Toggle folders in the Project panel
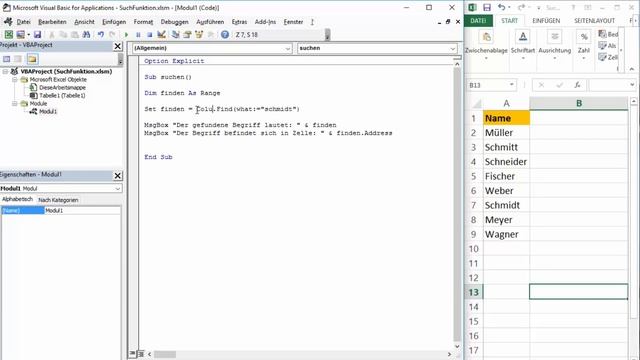Image resolution: width=640 pixels, height=360 pixels. point(32,59)
